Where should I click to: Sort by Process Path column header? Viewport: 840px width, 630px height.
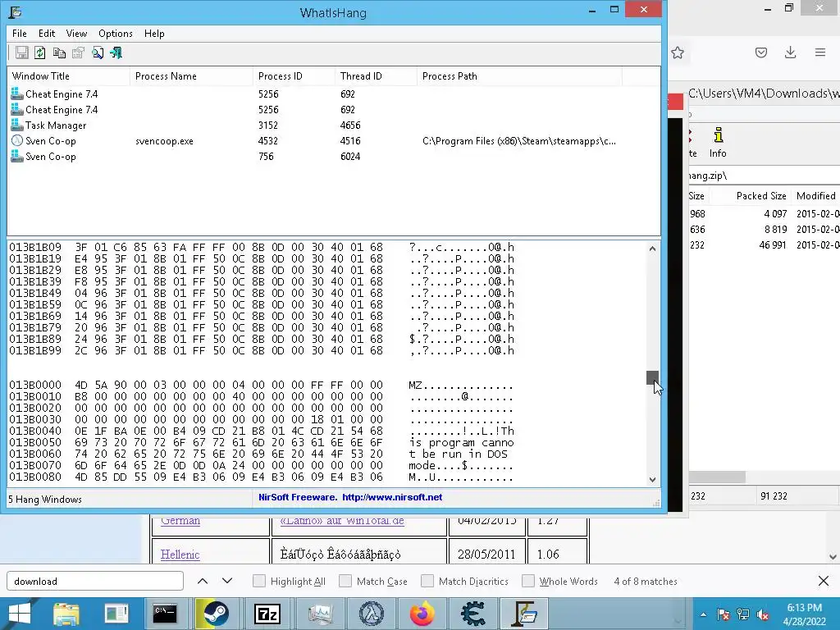click(x=519, y=76)
